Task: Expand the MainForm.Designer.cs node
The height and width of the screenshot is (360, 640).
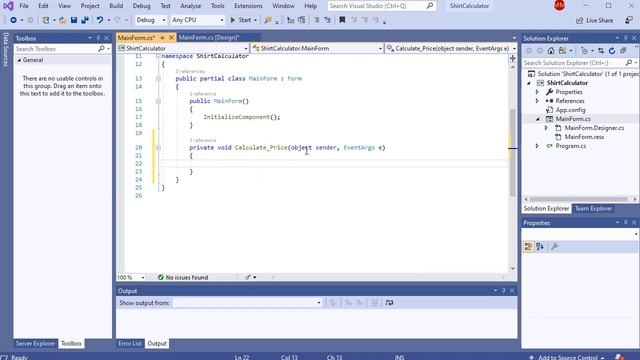Action: click(547, 128)
